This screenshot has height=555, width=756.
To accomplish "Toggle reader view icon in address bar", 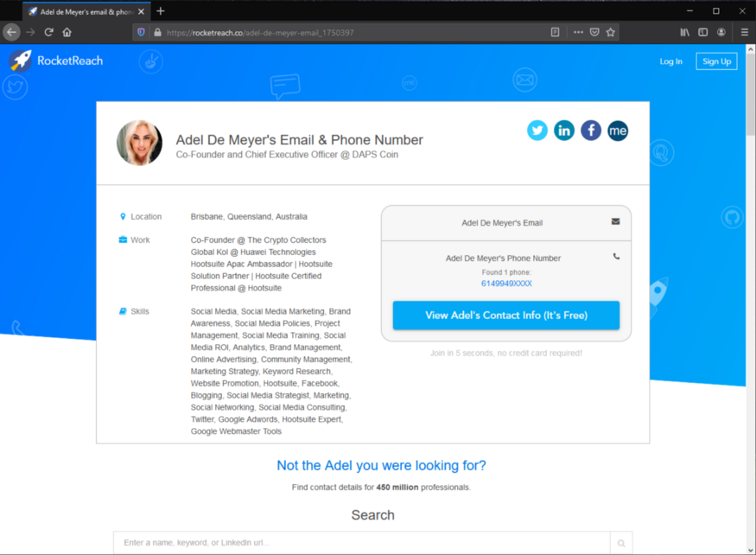I will [x=555, y=32].
